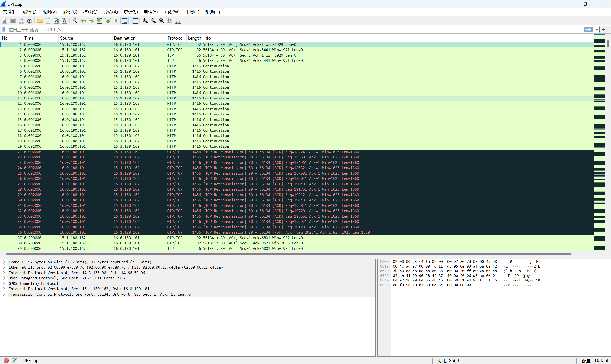Open the 统计(S) menu
Screen dimensions: 611x364
pos(131,12)
